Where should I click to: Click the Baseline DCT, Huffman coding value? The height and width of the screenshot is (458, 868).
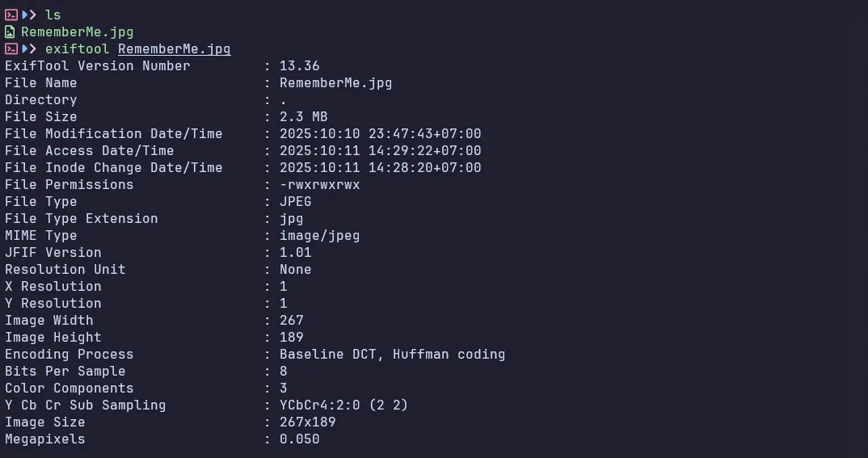point(392,355)
